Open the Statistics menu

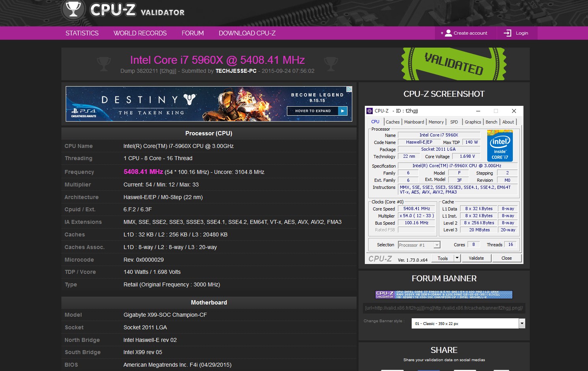coord(82,33)
